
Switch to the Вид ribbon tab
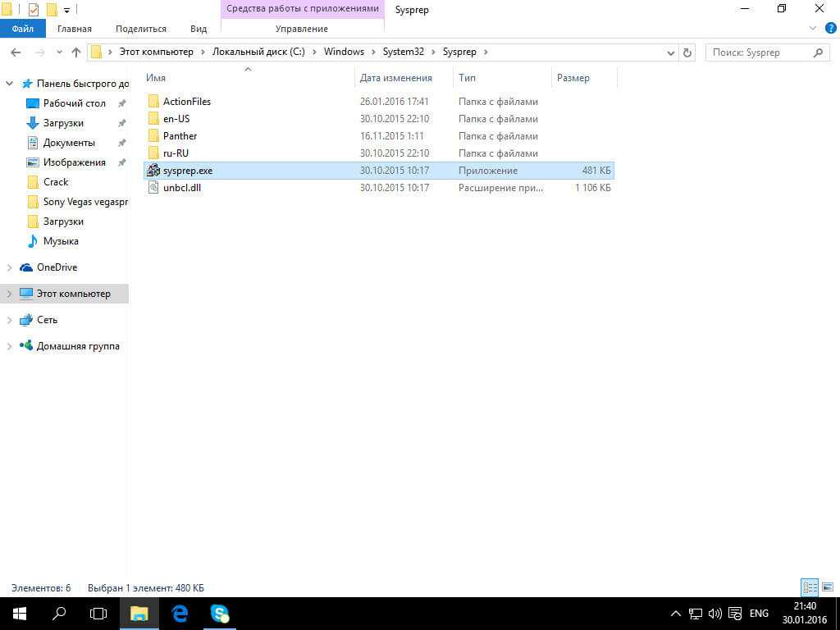click(x=199, y=29)
